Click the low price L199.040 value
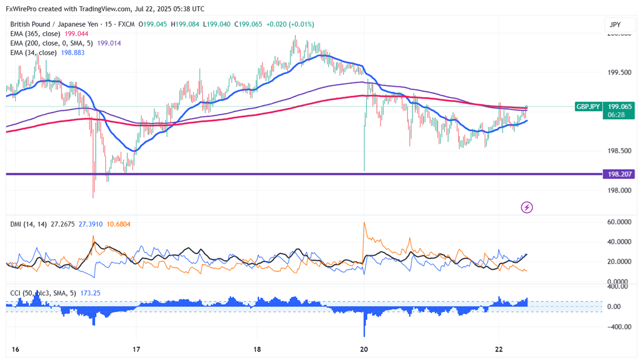 [x=217, y=24]
